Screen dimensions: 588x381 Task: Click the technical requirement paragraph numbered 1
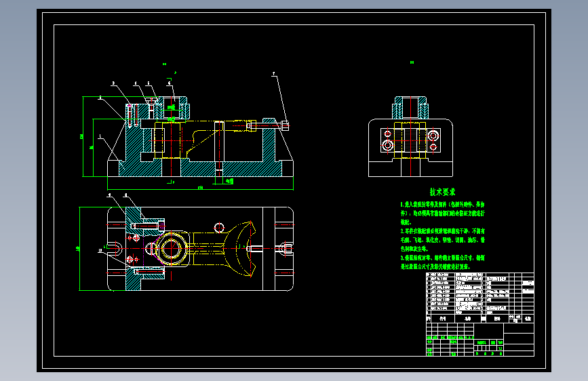[442, 213]
